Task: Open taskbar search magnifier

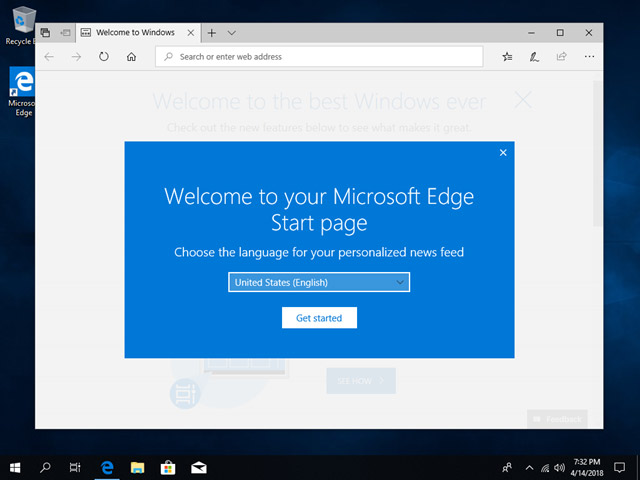Action: (45, 467)
